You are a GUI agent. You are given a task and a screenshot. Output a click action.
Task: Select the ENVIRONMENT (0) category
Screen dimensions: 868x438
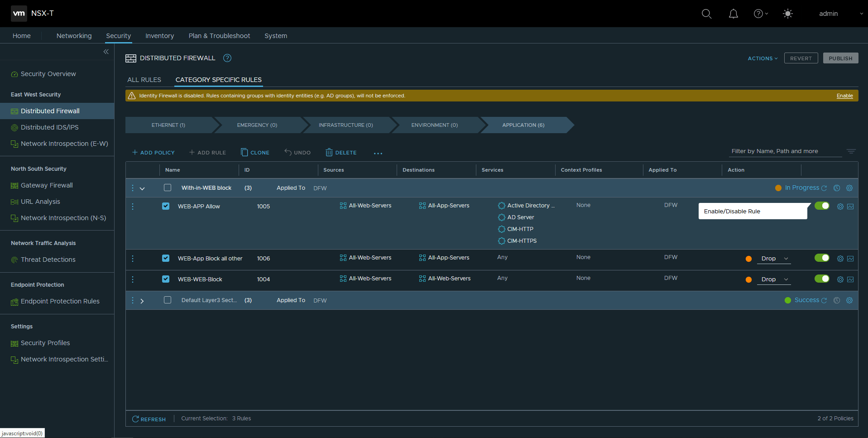tap(435, 125)
